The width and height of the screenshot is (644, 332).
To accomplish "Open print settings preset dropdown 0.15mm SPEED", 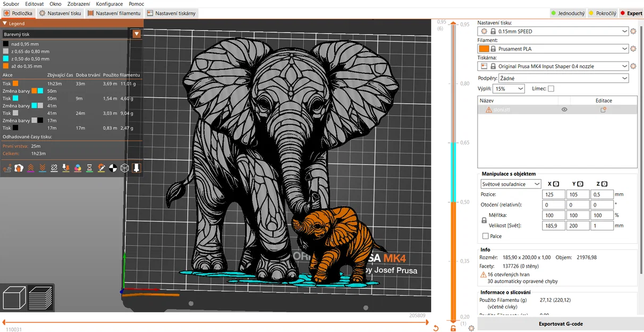I will click(x=554, y=31).
